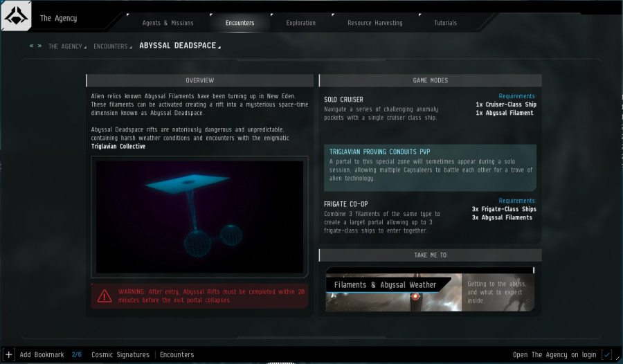
Task: Click the Triglavian Collective bold link
Action: pyautogui.click(x=118, y=146)
